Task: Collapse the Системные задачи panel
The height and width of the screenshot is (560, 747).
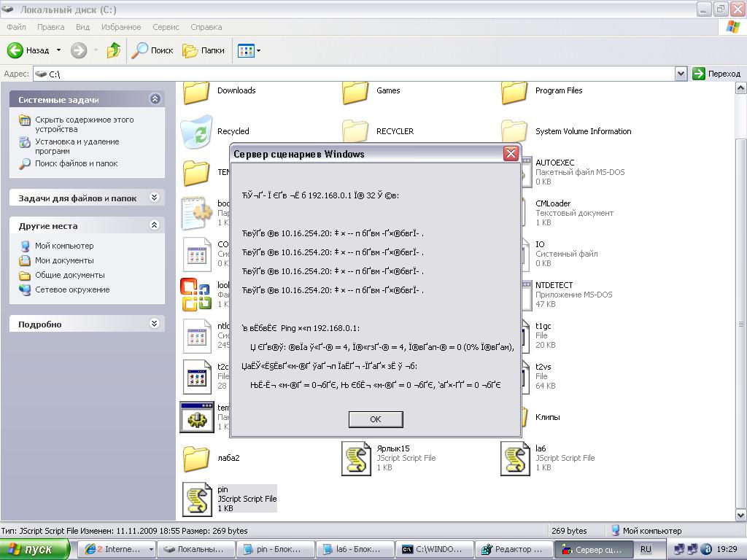Action: pyautogui.click(x=155, y=99)
